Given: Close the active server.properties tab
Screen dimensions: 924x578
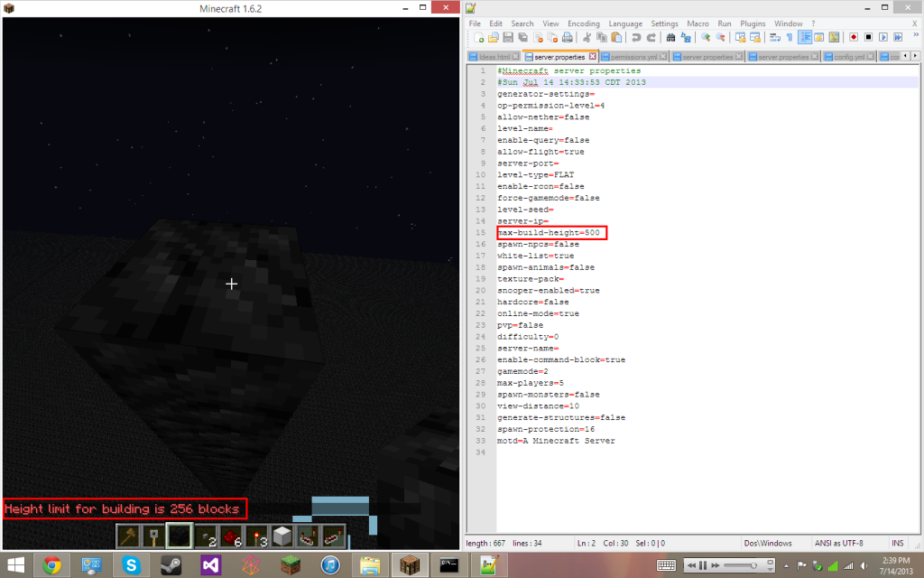Looking at the screenshot, I should [592, 57].
